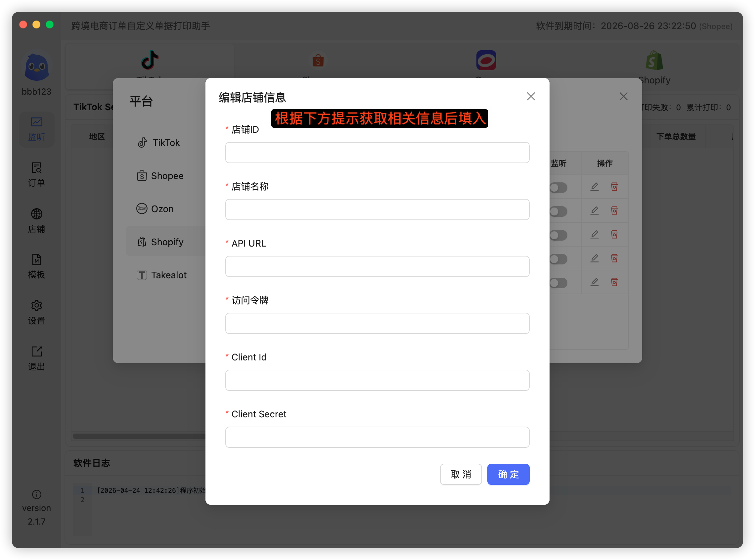
Task: Edit the second store row with pencil icon
Action: pos(595,211)
